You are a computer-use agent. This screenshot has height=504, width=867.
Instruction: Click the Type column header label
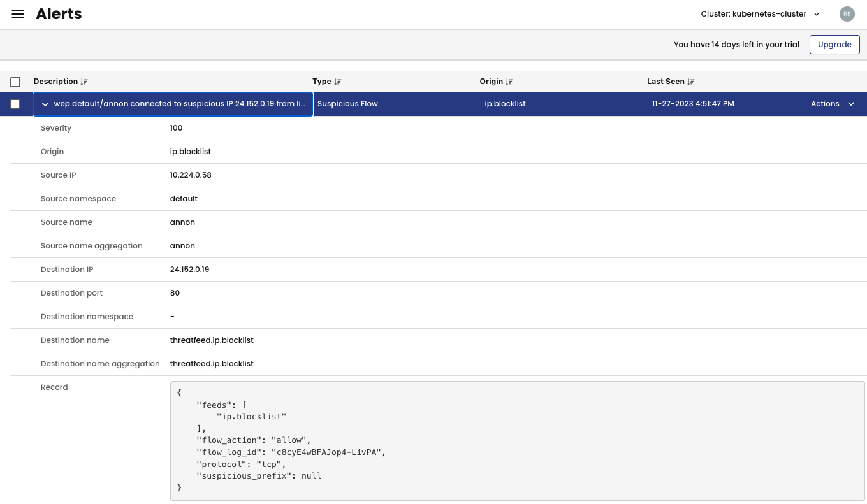coord(322,82)
